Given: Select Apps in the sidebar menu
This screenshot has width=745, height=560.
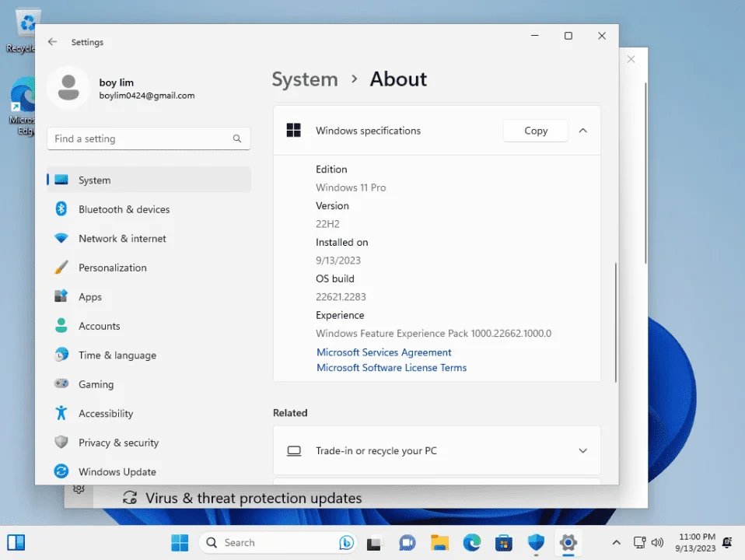Looking at the screenshot, I should (149, 296).
